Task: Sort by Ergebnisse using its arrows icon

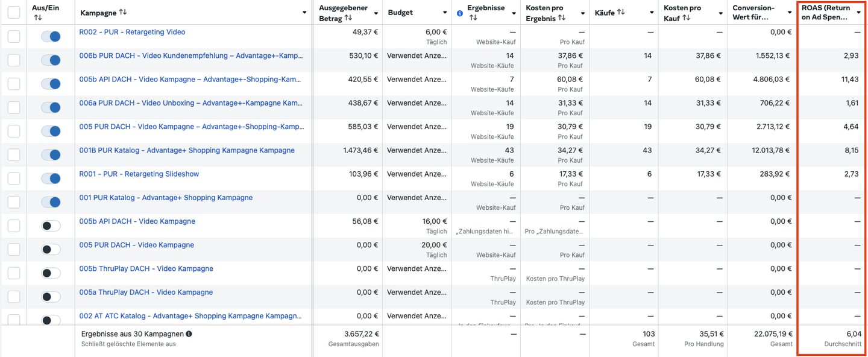Action: (x=473, y=17)
